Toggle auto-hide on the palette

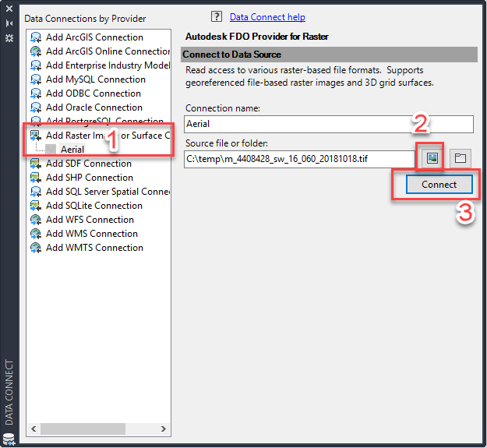pyautogui.click(x=9, y=23)
